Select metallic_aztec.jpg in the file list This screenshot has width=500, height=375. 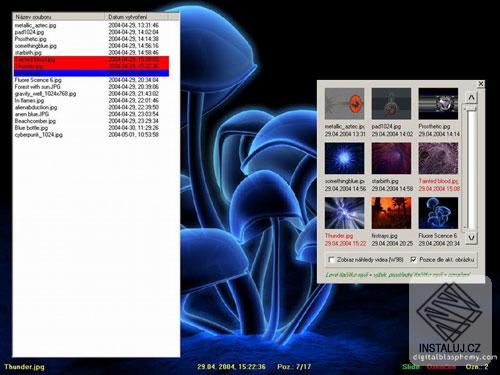pyautogui.click(x=91, y=25)
